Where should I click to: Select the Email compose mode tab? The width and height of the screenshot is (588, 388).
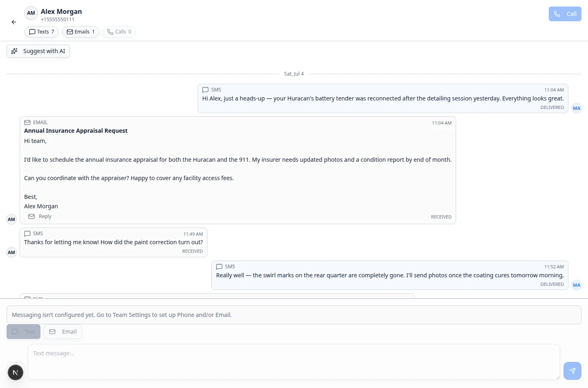click(63, 332)
